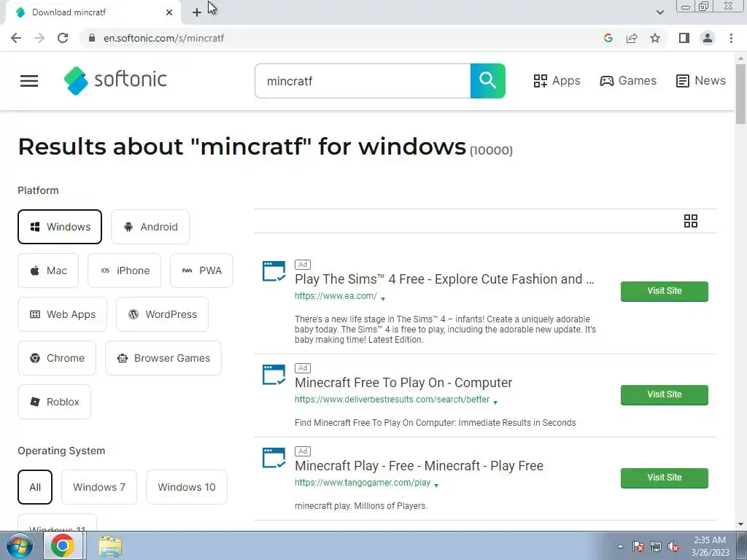Close the Download mincratf tab
The height and width of the screenshot is (560, 747).
(x=169, y=12)
